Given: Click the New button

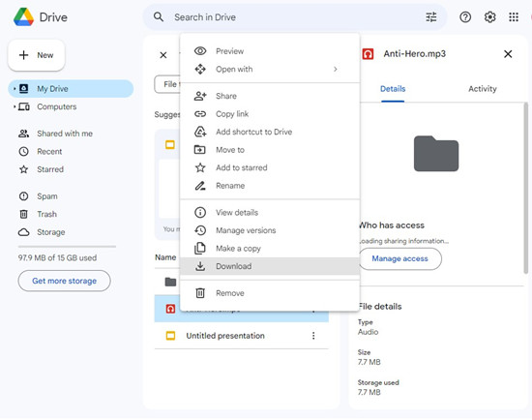Looking at the screenshot, I should (x=37, y=55).
